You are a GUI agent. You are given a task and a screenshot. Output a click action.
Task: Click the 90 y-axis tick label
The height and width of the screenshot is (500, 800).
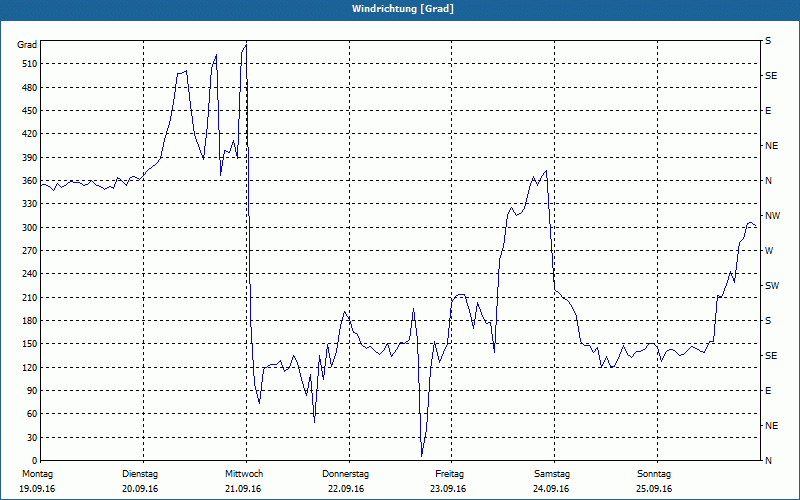click(32, 391)
